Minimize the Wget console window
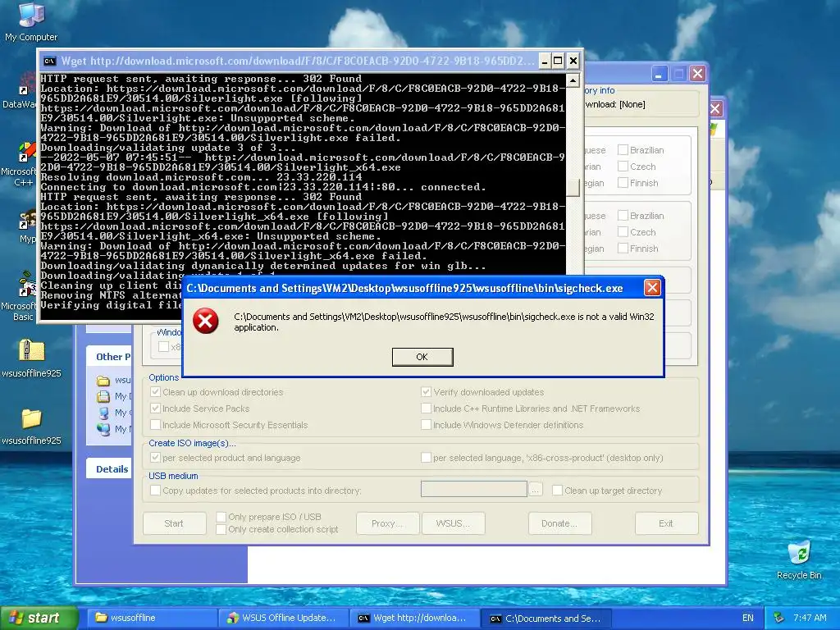This screenshot has height=630, width=840. [544, 61]
